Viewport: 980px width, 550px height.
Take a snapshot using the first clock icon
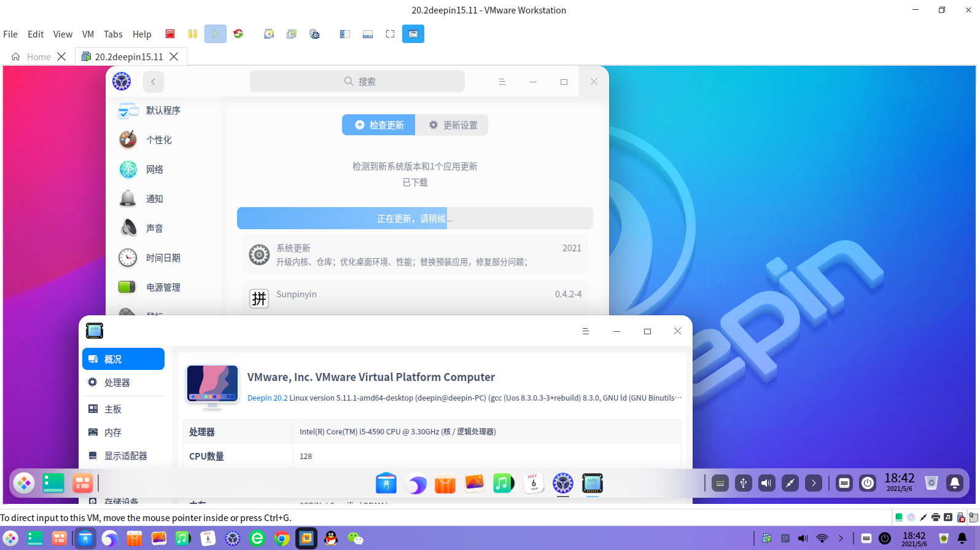(x=269, y=34)
